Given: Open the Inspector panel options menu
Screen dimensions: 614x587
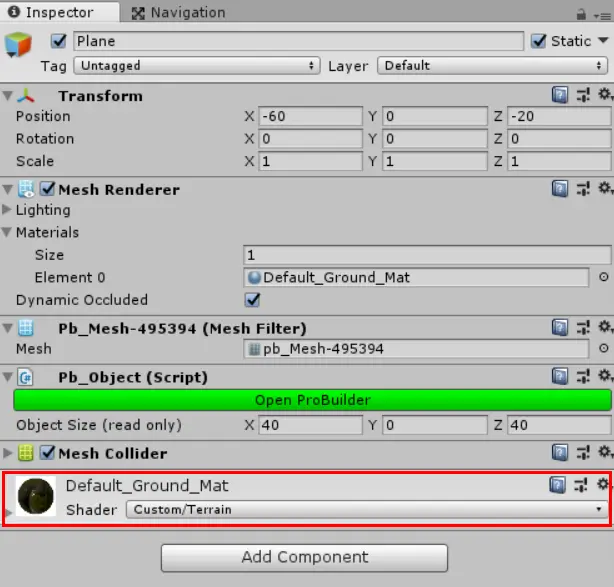Looking at the screenshot, I should coord(602,16).
